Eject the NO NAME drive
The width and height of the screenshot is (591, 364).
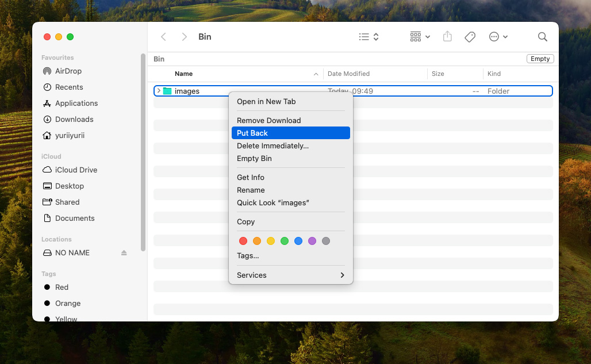[x=124, y=252]
